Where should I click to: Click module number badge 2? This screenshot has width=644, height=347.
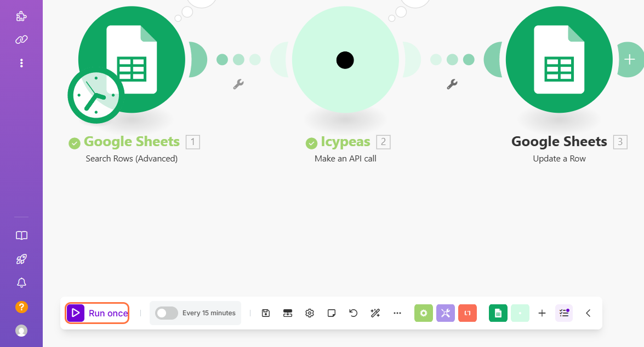click(x=383, y=142)
